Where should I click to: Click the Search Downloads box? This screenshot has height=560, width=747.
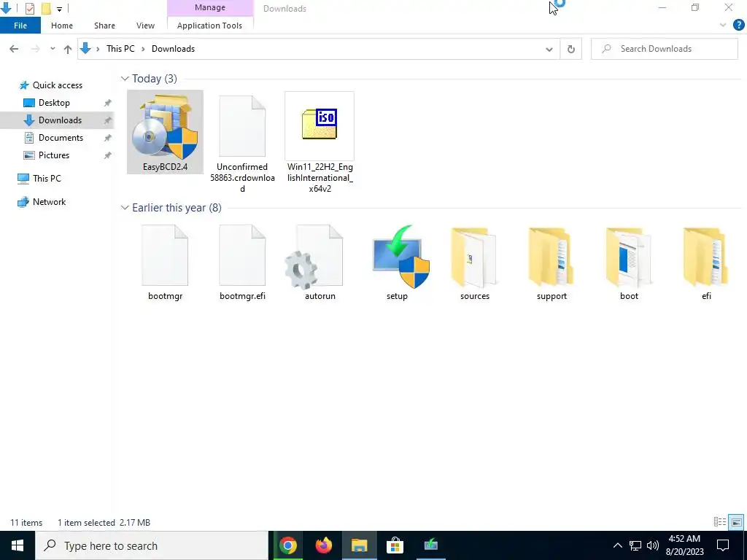point(664,49)
